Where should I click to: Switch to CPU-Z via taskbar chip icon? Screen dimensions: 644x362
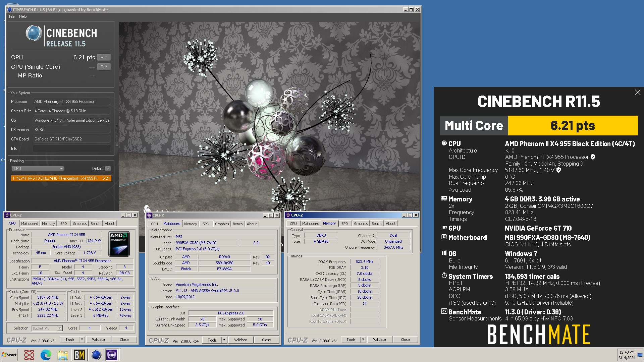[112, 355]
